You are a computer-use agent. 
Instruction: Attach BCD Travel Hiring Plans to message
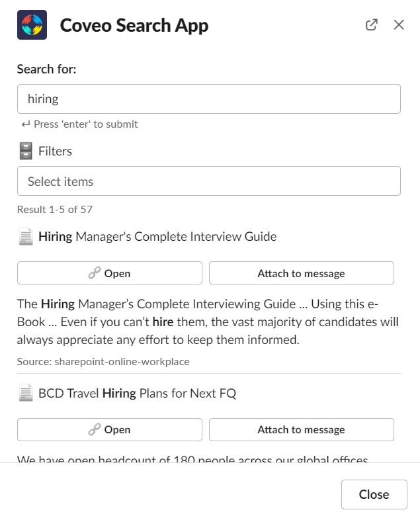(301, 429)
